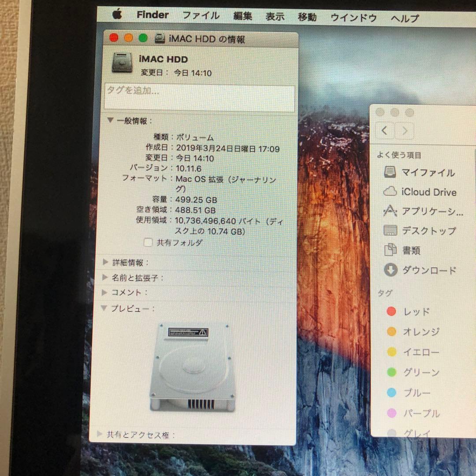Viewport: 476px width, 476px height.
Task: Click the format value Mac OS 拡張
Action: click(226, 184)
